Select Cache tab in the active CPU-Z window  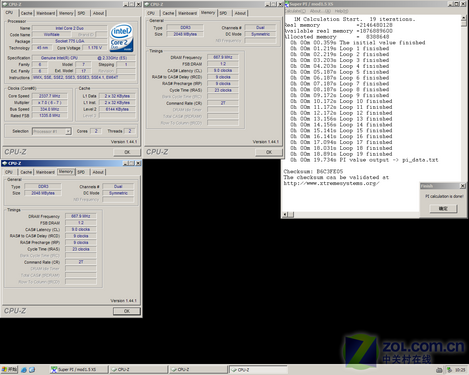click(x=26, y=172)
